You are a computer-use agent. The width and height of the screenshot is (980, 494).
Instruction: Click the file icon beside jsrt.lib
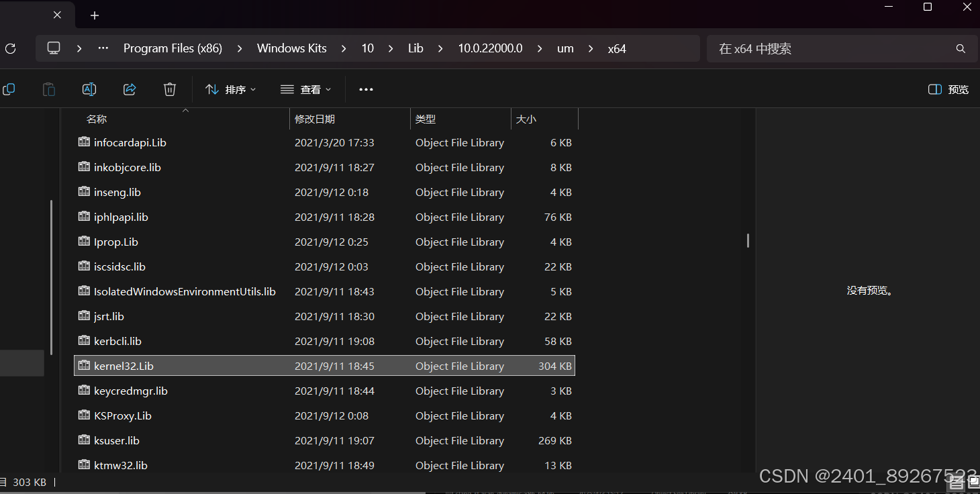click(x=84, y=315)
